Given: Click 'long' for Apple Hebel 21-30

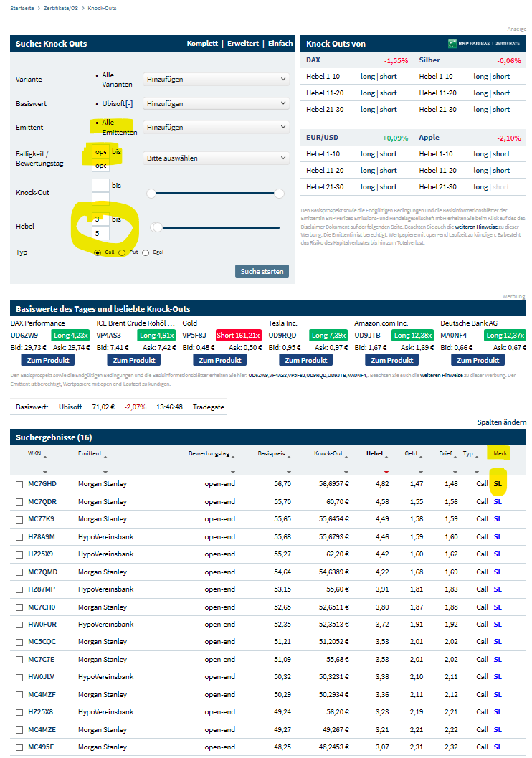Looking at the screenshot, I should click(480, 186).
